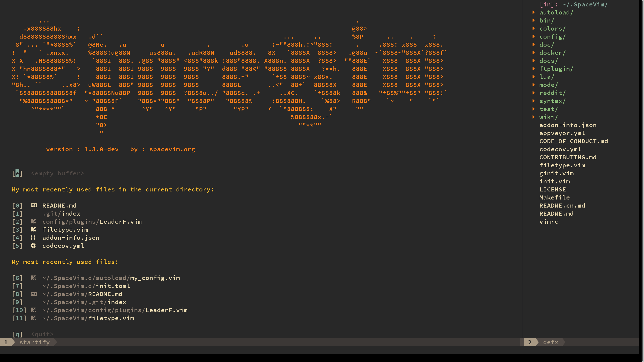
Task: Expand the autoload/ folder arrow
Action: pyautogui.click(x=534, y=12)
